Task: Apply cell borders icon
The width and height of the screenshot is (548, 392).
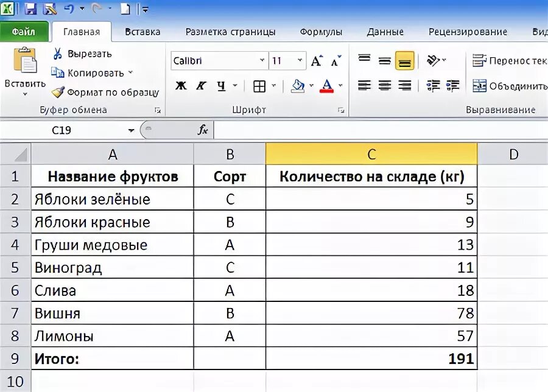Action: (x=259, y=86)
